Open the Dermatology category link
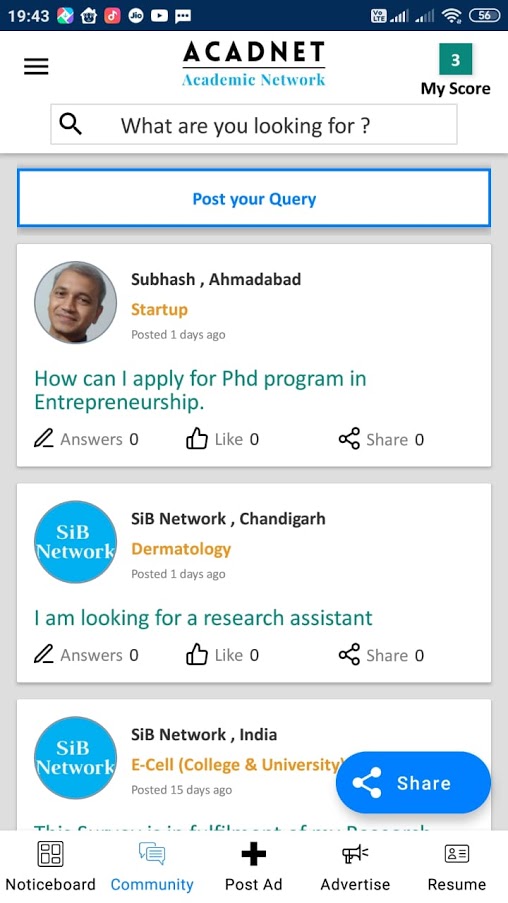The height and width of the screenshot is (903, 508). [181, 549]
